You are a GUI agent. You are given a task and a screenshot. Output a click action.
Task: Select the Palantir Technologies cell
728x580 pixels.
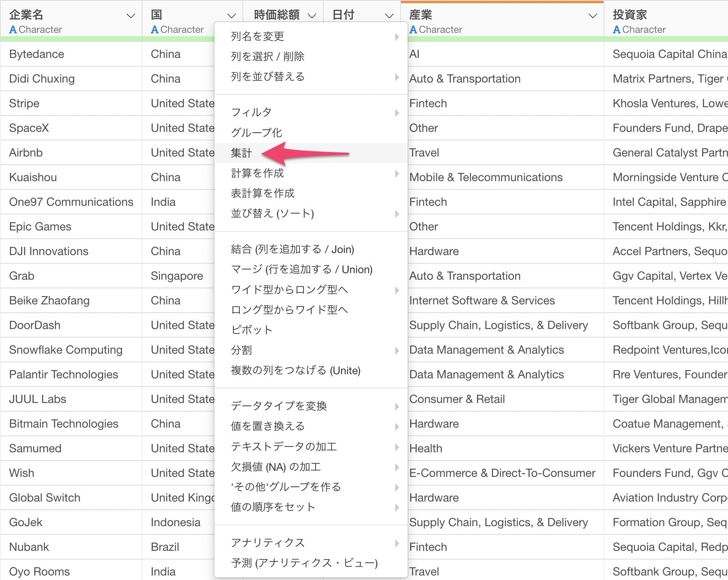[x=71, y=375]
